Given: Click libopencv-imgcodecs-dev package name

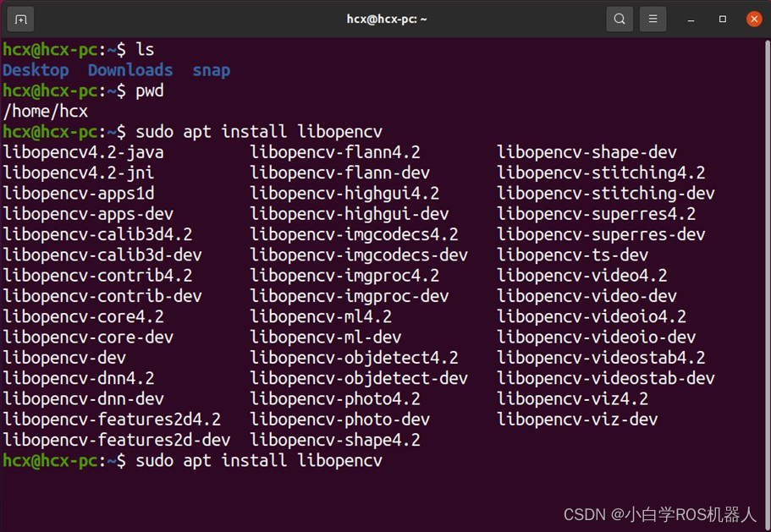Looking at the screenshot, I should pos(359,255).
